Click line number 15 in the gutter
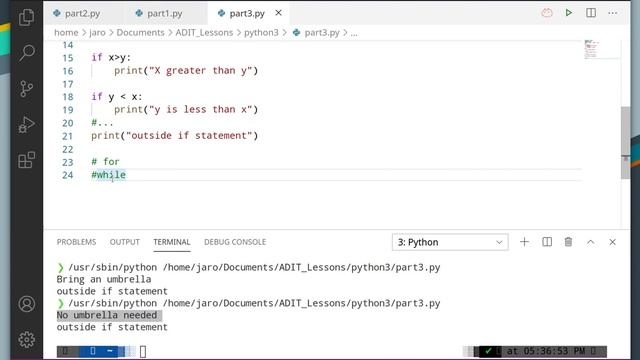640x360 pixels. pyautogui.click(x=68, y=58)
